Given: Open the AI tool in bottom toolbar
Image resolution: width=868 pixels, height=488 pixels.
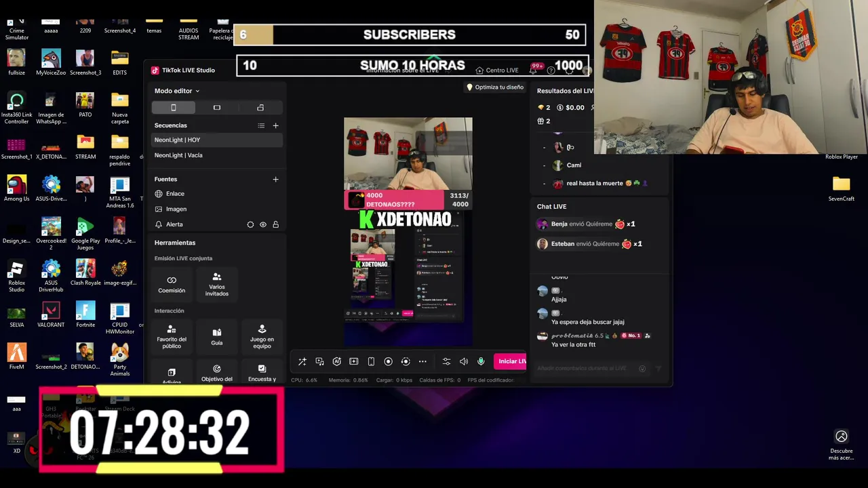Looking at the screenshot, I should [x=337, y=362].
